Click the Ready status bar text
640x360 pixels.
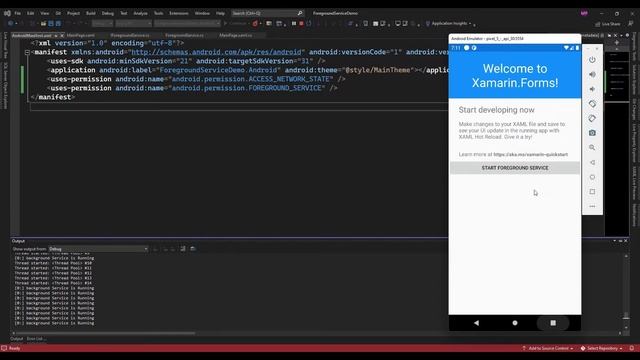14,348
